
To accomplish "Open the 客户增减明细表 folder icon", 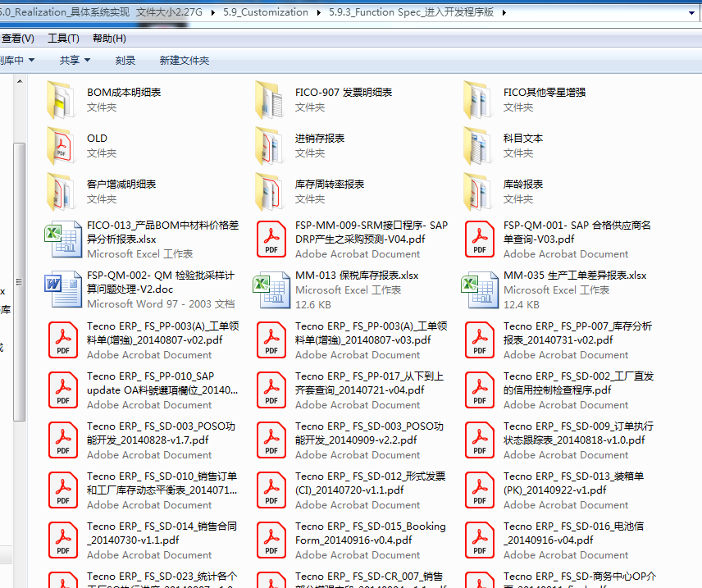I will pyautogui.click(x=61, y=192).
